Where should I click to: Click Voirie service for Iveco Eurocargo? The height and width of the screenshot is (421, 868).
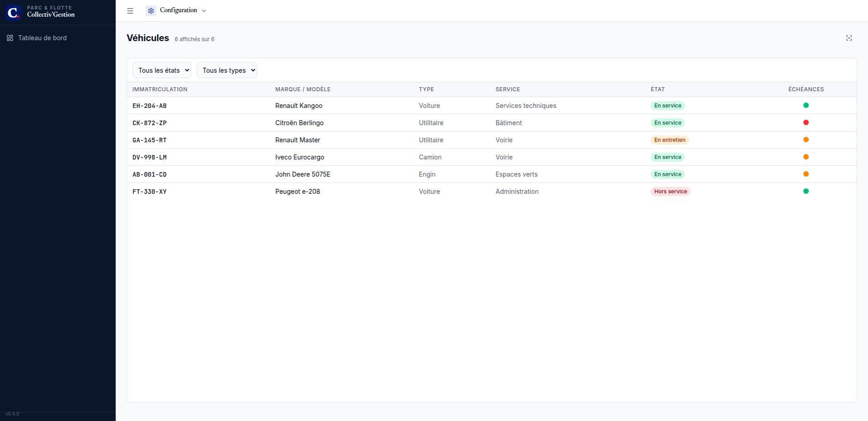[x=504, y=157]
